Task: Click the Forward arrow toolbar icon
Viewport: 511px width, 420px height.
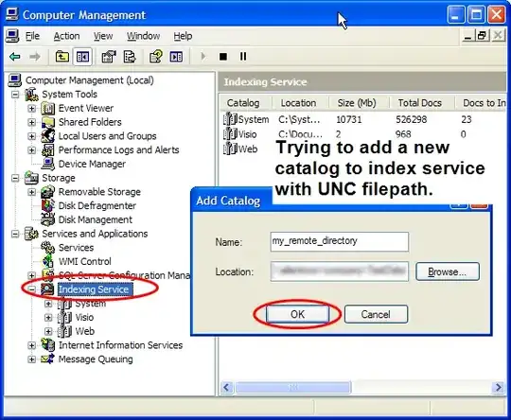Action: coord(35,57)
